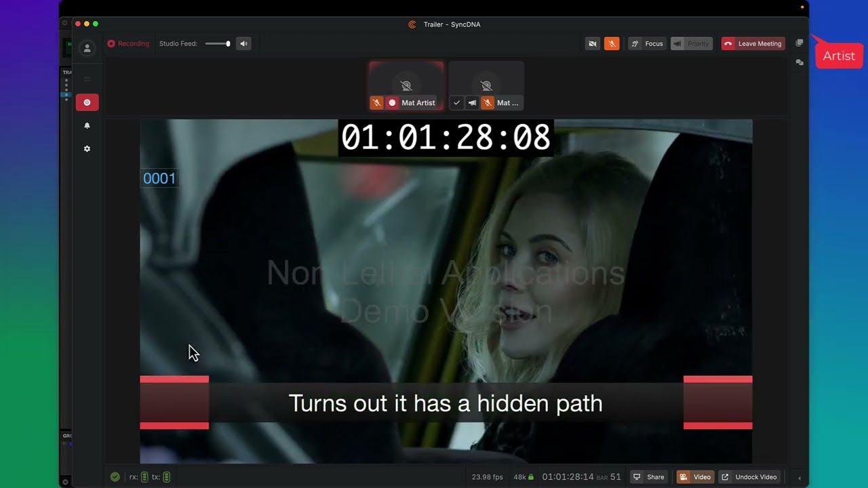Open the chat bubbles icon
868x488 pixels.
coord(800,62)
